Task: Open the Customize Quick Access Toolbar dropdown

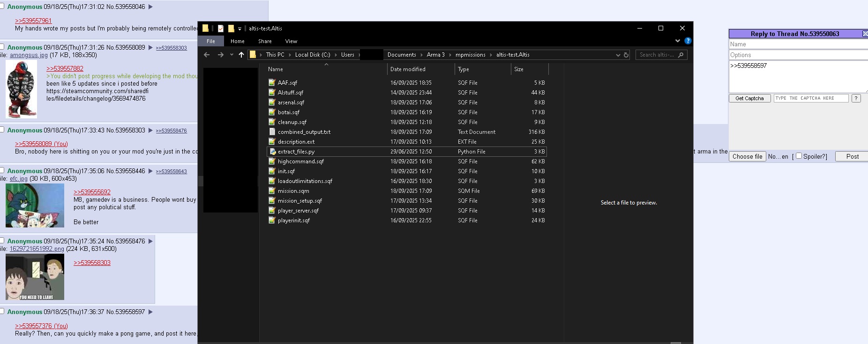Action: click(x=239, y=29)
